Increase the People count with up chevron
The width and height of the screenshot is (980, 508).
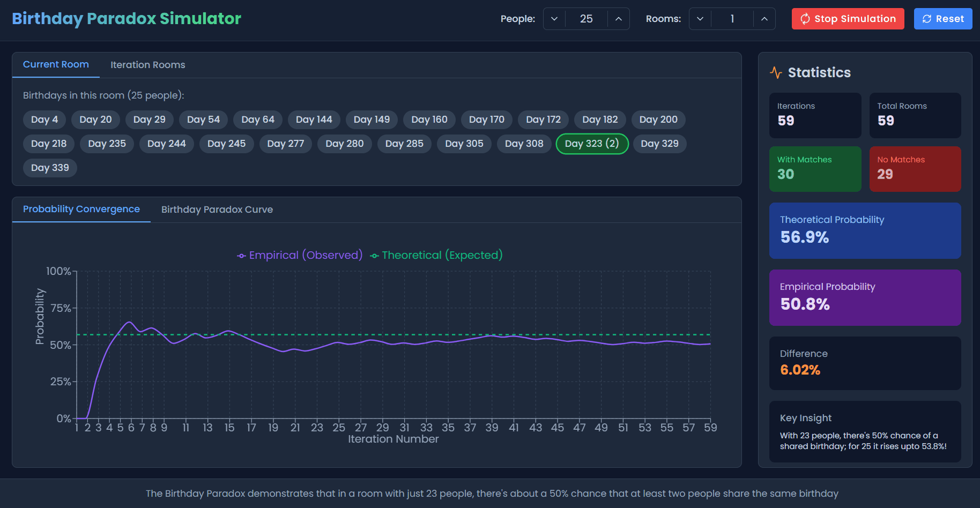(618, 19)
